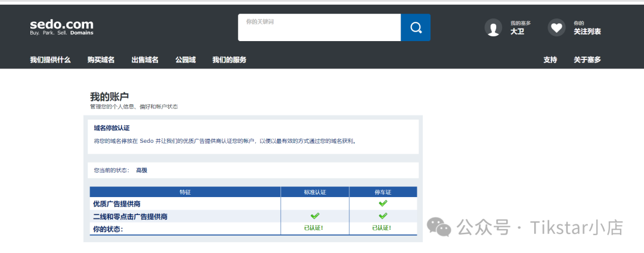Click the 二线和零点击 checkmark under 停车证
Image resolution: width=644 pixels, height=253 pixels.
383,216
